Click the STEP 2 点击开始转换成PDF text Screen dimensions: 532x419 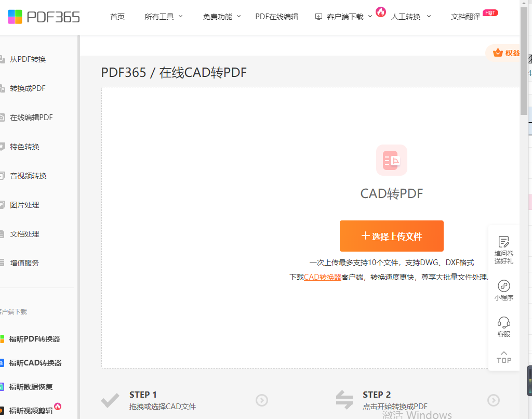395,407
